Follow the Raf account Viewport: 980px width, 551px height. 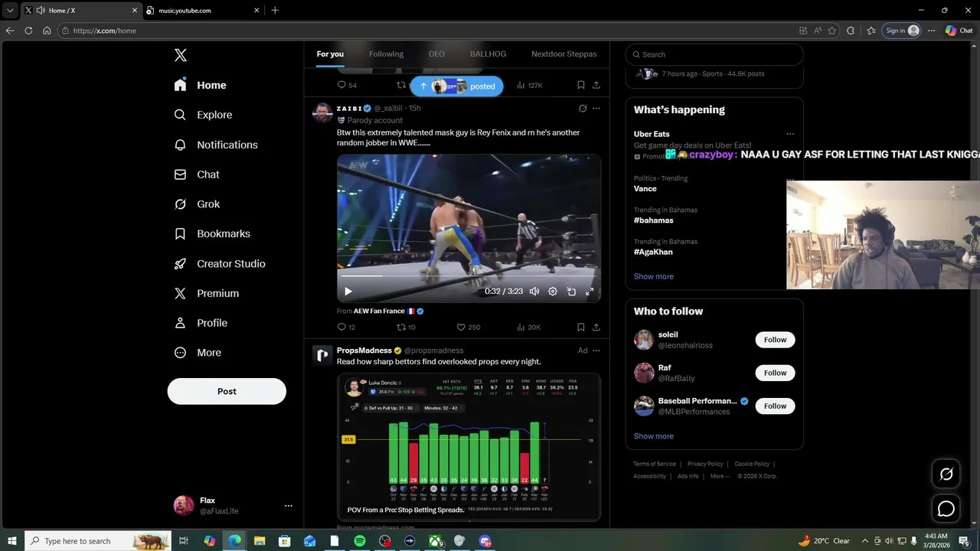tap(775, 373)
